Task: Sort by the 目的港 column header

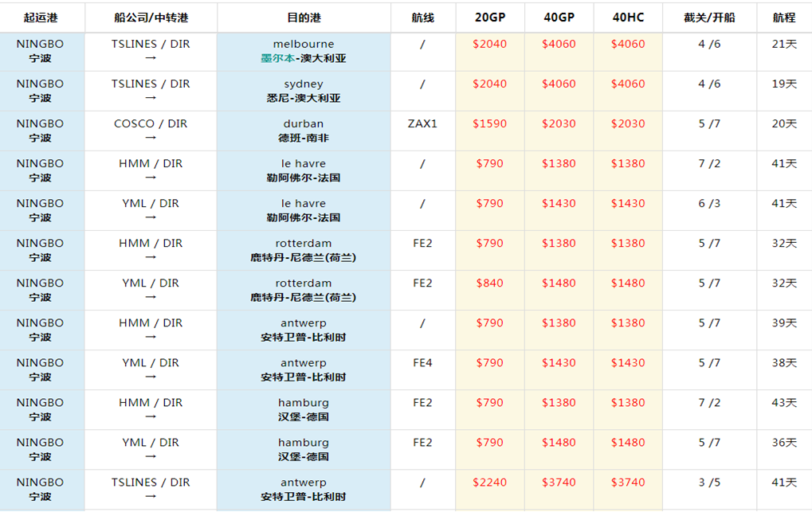Action: point(304,18)
